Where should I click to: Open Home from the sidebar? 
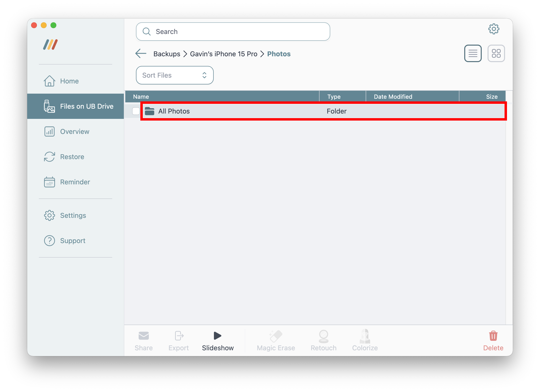click(x=76, y=81)
